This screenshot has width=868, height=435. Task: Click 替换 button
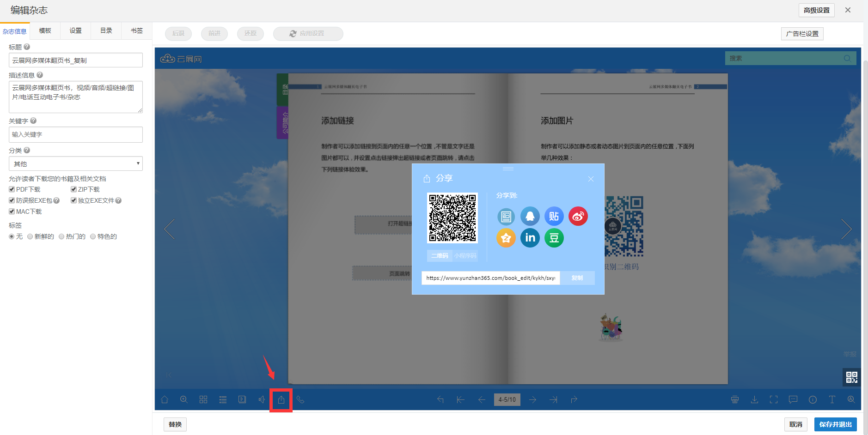(175, 424)
